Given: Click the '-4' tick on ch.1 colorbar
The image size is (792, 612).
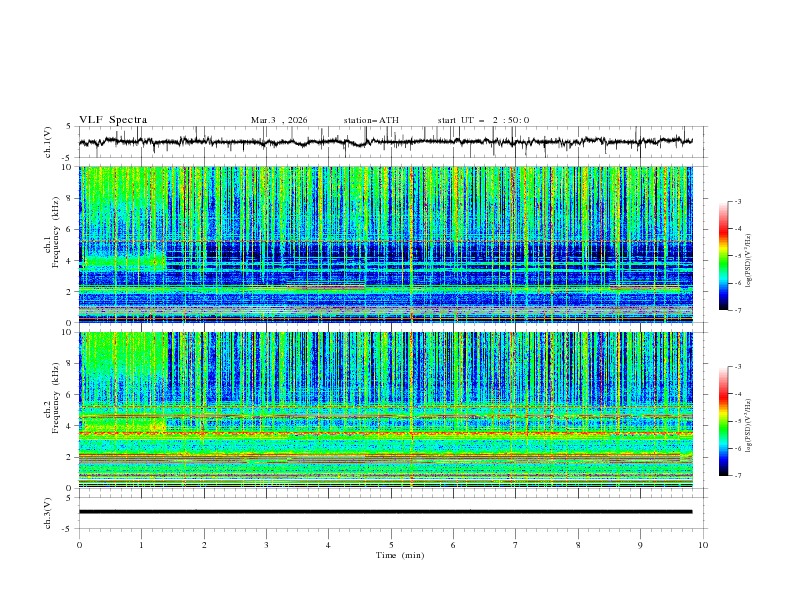Looking at the screenshot, I should [x=738, y=229].
